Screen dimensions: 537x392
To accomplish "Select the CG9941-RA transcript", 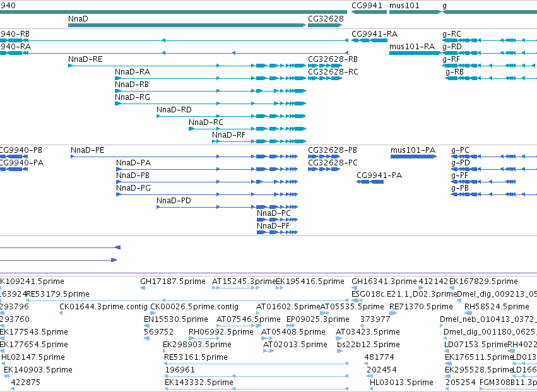I will (x=369, y=40).
